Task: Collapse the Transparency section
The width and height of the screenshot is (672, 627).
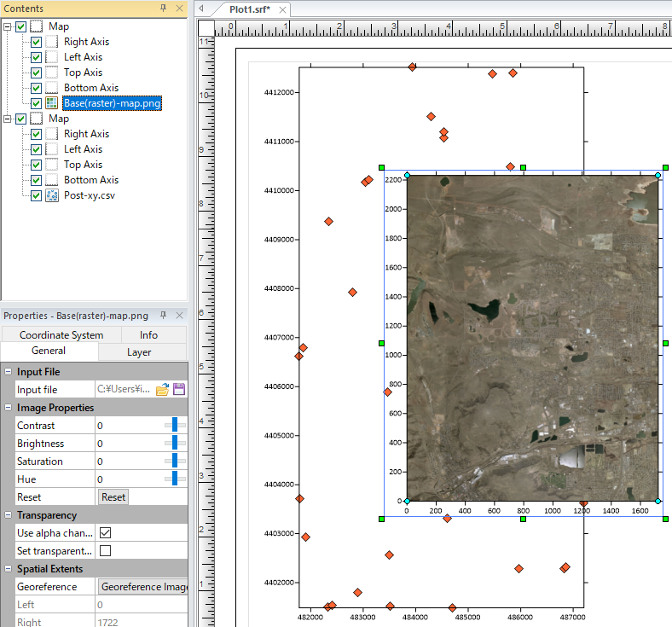Action: click(9, 515)
